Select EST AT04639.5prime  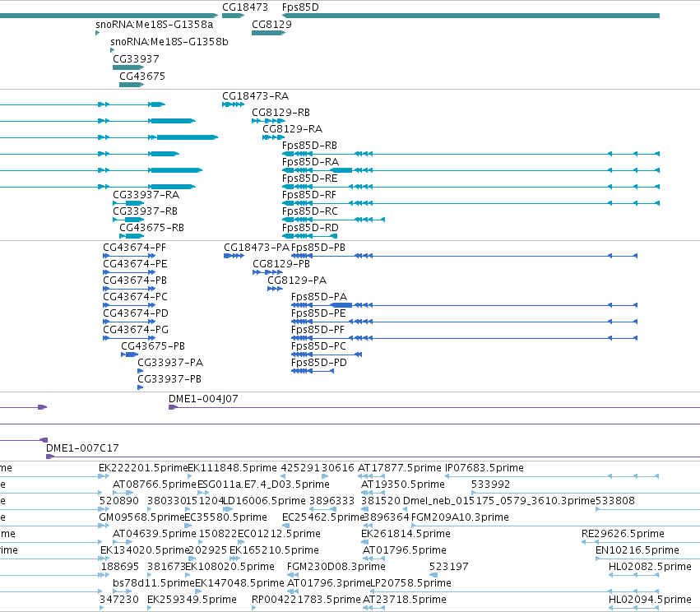[x=155, y=535]
